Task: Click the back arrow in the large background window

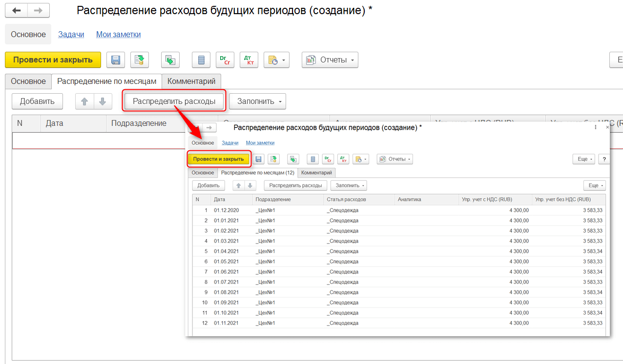Action: point(16,11)
